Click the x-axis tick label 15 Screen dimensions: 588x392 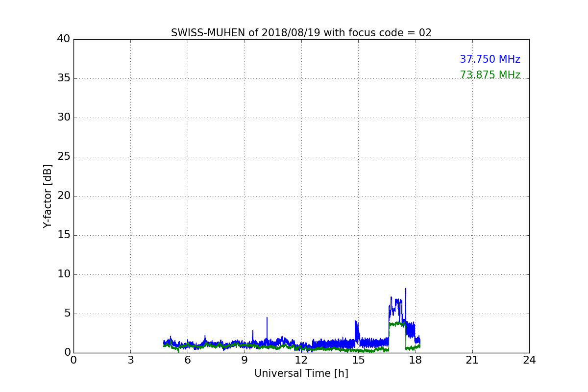(x=358, y=360)
